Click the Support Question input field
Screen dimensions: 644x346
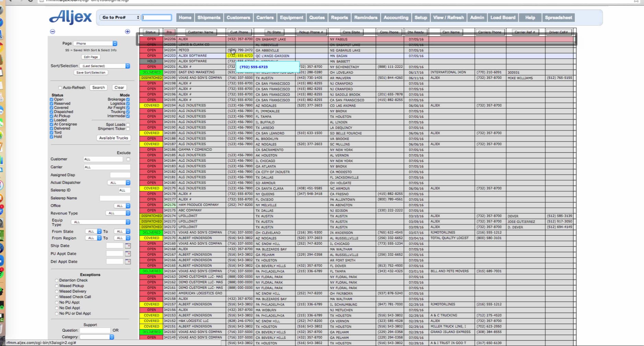pyautogui.click(x=95, y=330)
